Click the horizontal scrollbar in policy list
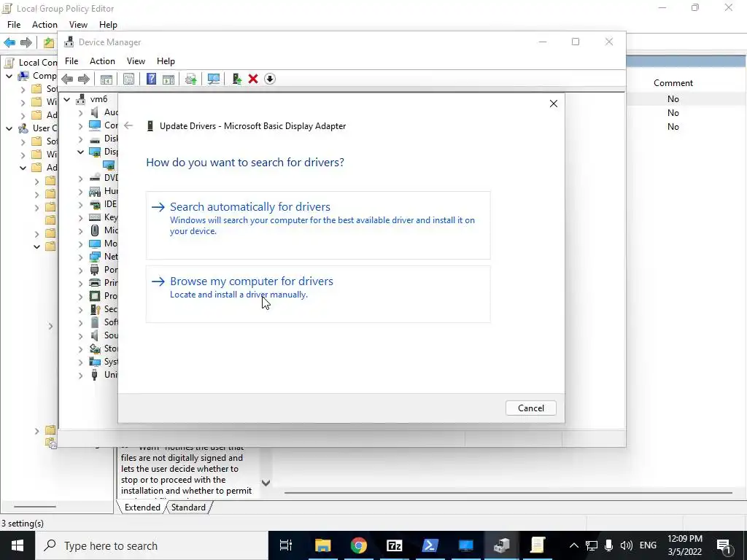This screenshot has width=747, height=560. point(508,492)
